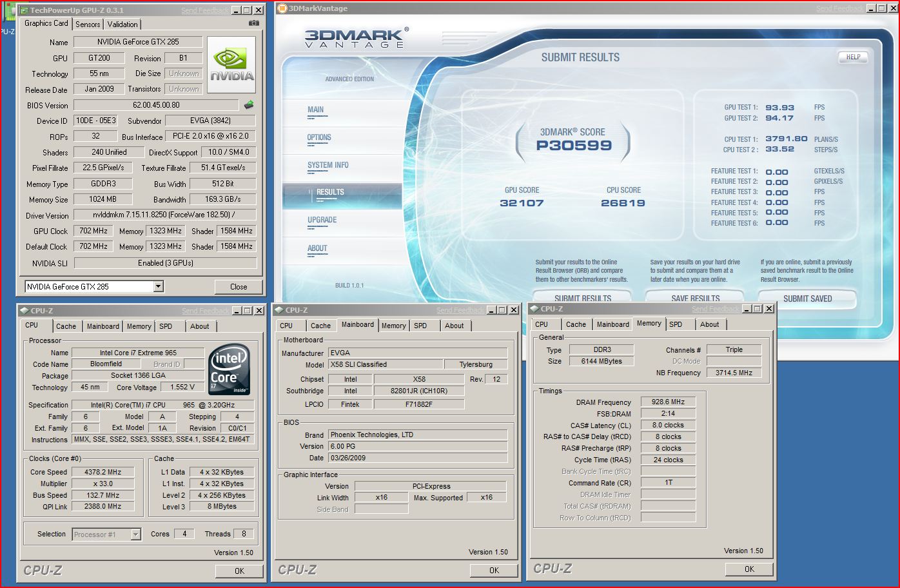Click the GPU-Z title bar app icon
900x588 pixels.
tap(23, 10)
